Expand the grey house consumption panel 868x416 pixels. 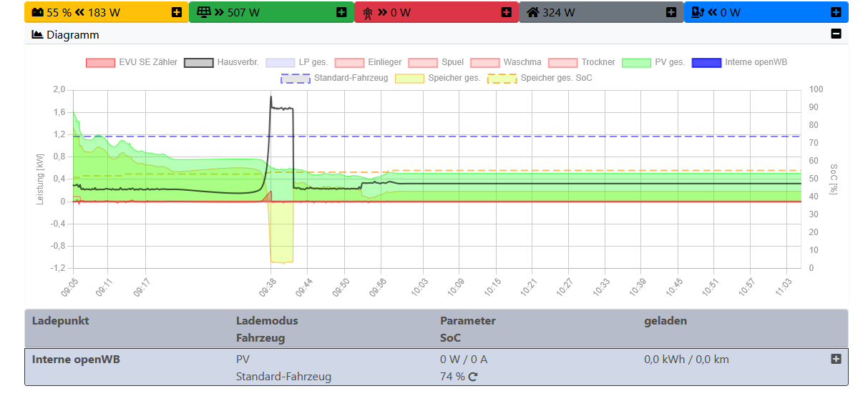(670, 12)
